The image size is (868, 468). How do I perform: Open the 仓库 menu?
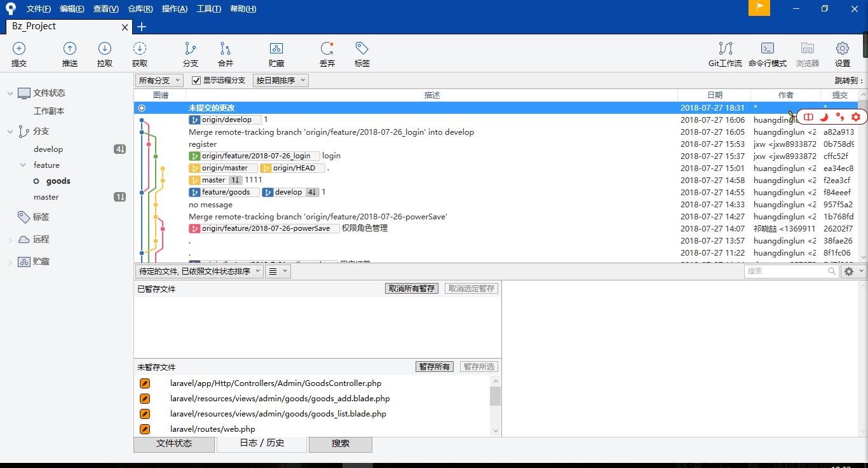(x=139, y=9)
